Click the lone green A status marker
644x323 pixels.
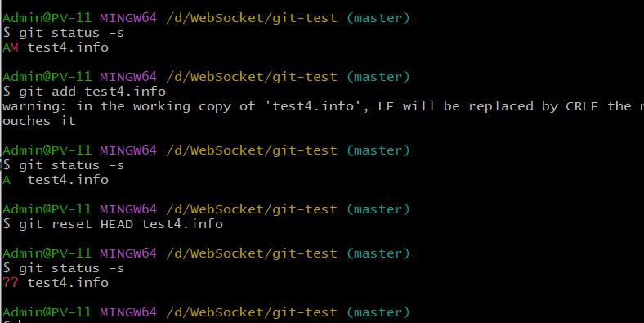[7, 180]
